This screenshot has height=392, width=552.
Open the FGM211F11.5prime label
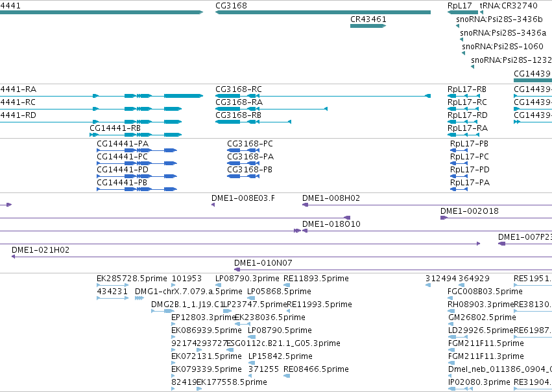[x=486, y=343]
